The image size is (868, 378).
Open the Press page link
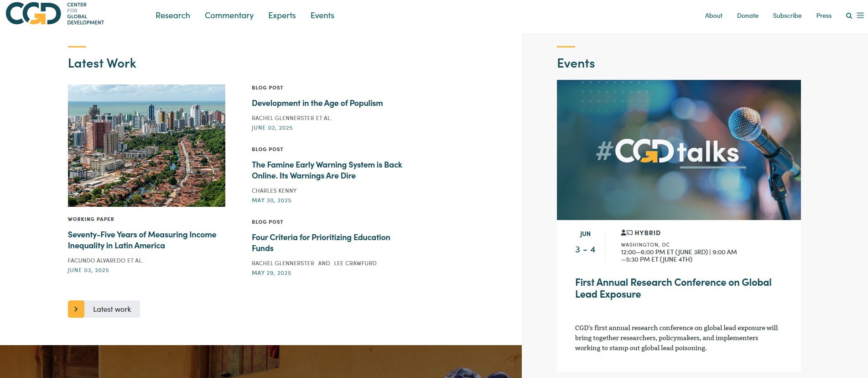(824, 16)
